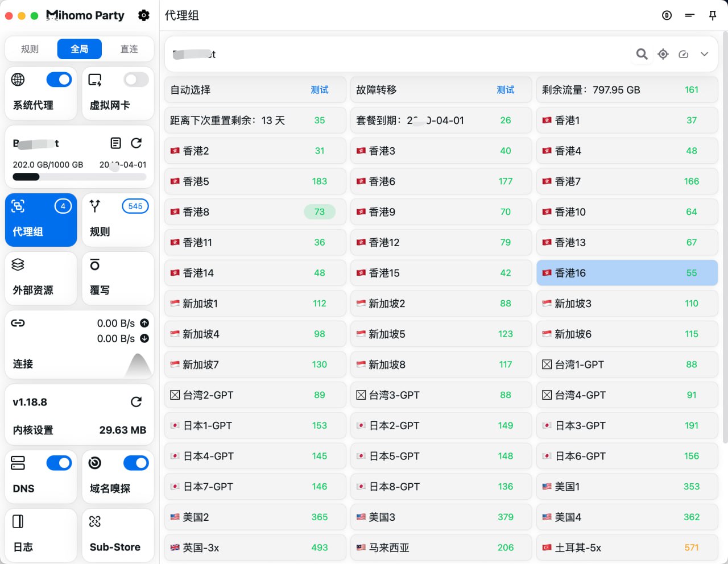Click the connection traffic graph
The image size is (728, 564).
[x=138, y=365]
